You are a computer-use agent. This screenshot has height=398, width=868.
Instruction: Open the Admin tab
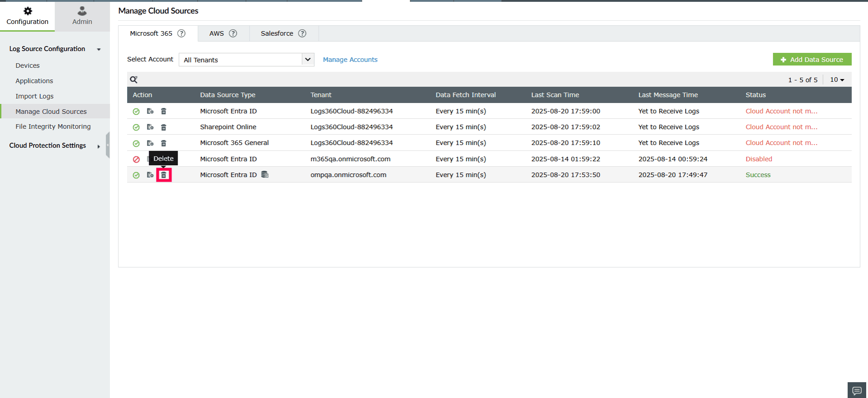coord(82,16)
